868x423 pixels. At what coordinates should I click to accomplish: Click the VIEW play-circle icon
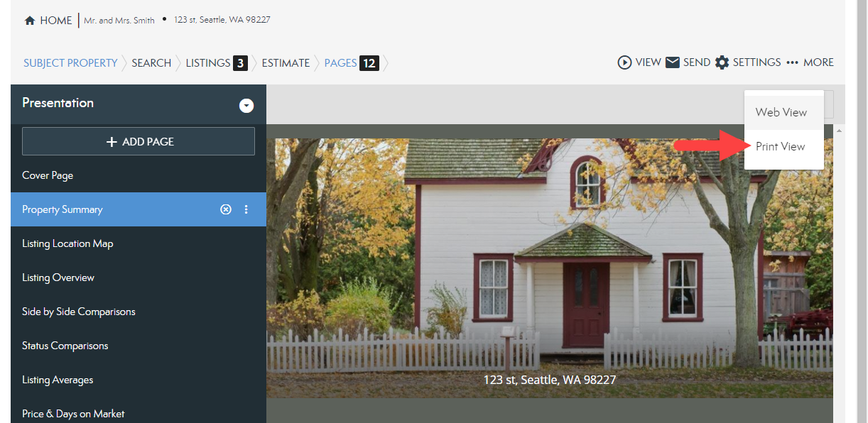click(x=624, y=62)
